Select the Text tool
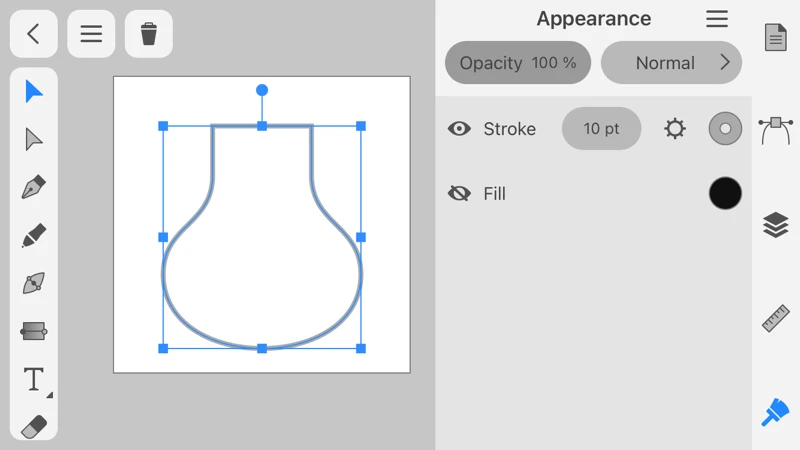Screen dimensions: 800x450 (x=34, y=379)
